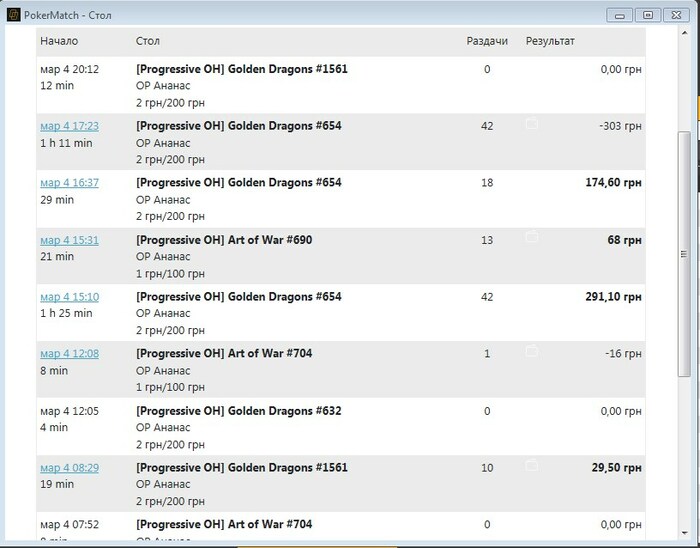Click the 4 min duration
The width and height of the screenshot is (700, 548).
[x=54, y=428]
